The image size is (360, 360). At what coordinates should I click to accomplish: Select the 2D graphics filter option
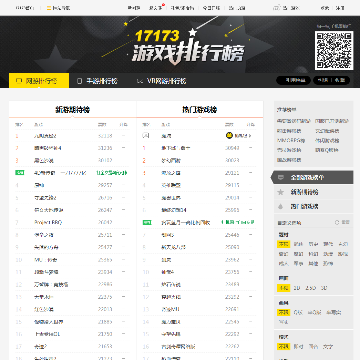pos(297,288)
